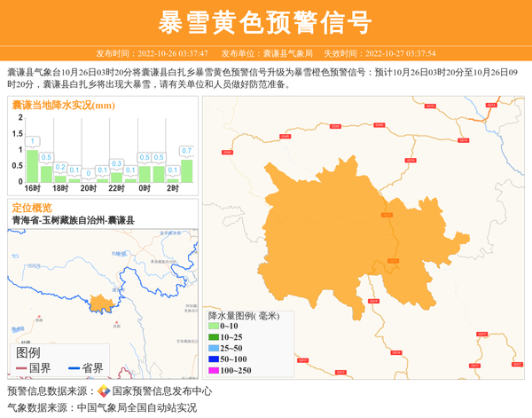Click the 暴雪黄色预警信号 title banner

(x=266, y=22)
